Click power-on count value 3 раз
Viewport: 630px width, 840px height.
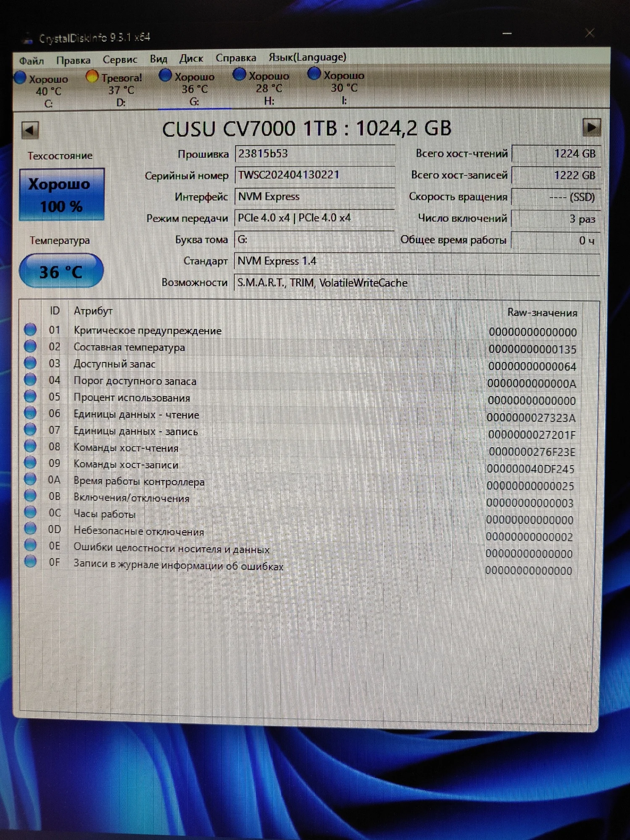click(556, 219)
